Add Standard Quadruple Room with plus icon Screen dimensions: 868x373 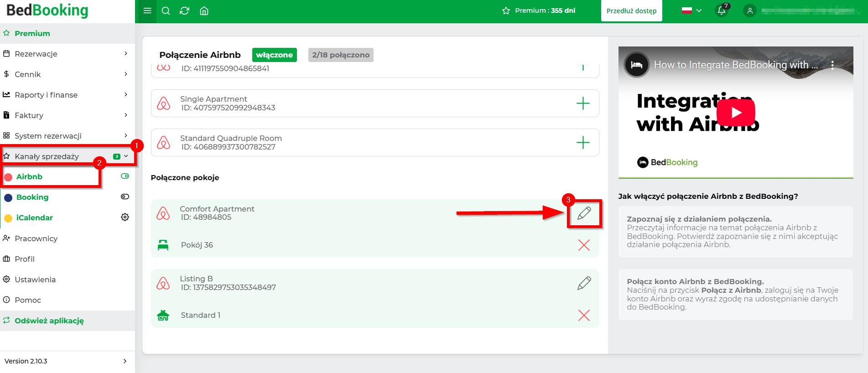583,143
